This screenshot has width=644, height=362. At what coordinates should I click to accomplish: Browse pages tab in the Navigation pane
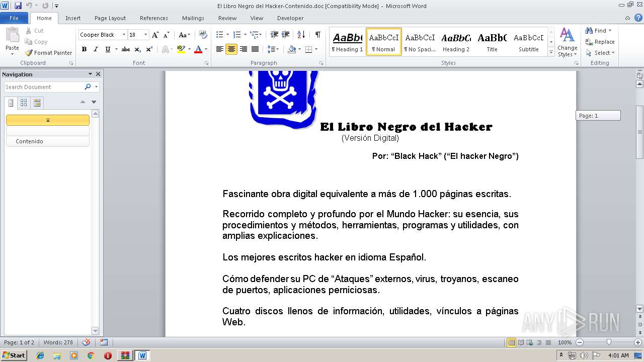tap(24, 103)
